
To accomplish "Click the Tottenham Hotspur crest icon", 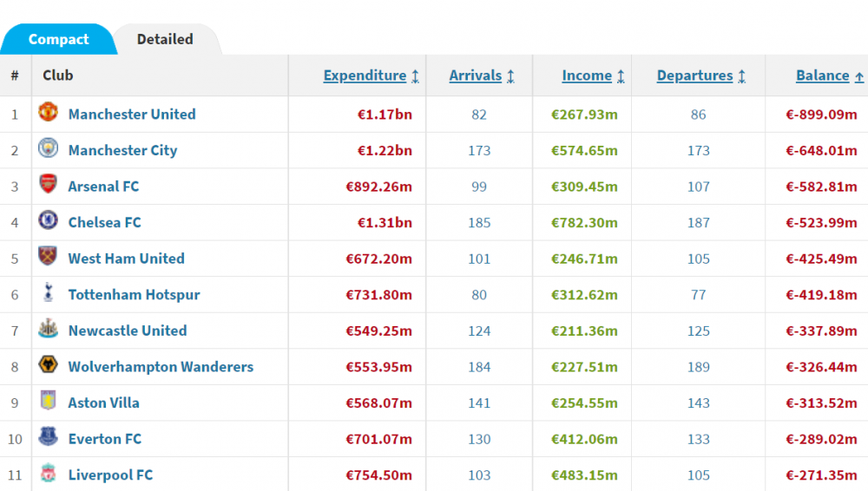I will pyautogui.click(x=48, y=291).
